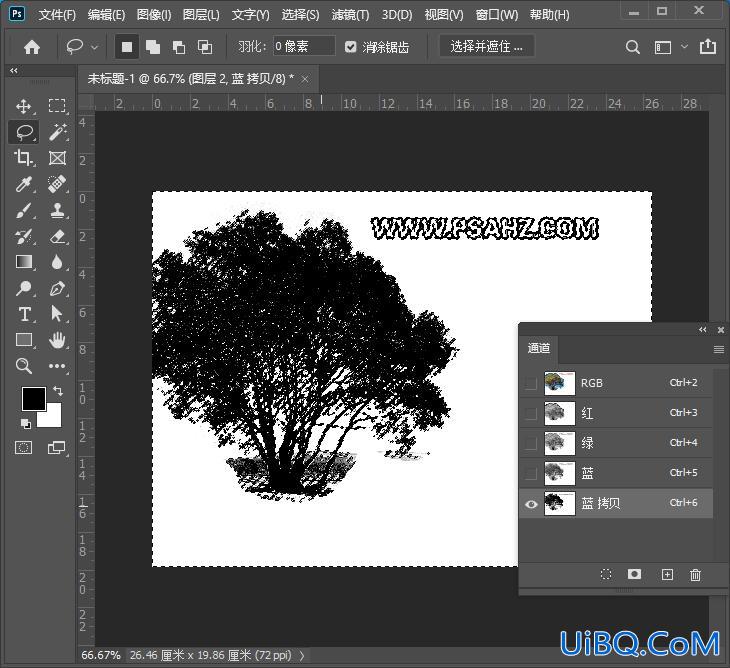Open the workspace switcher dropdown arrow
Image resolution: width=730 pixels, height=668 pixels.
684,47
